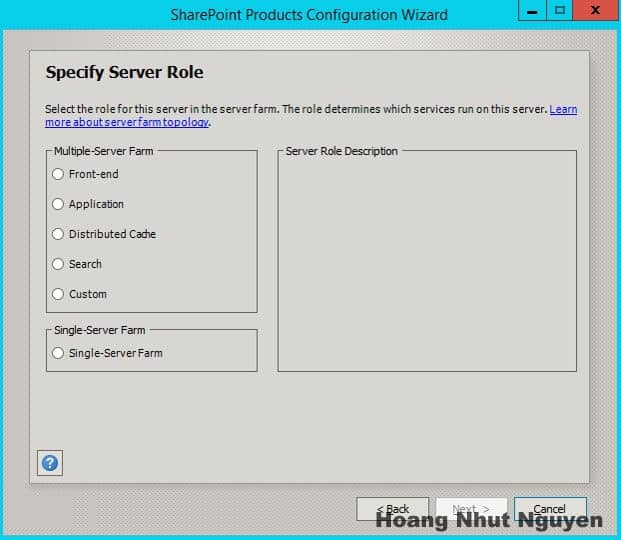
Task: Go back with the Back button
Action: click(x=392, y=509)
